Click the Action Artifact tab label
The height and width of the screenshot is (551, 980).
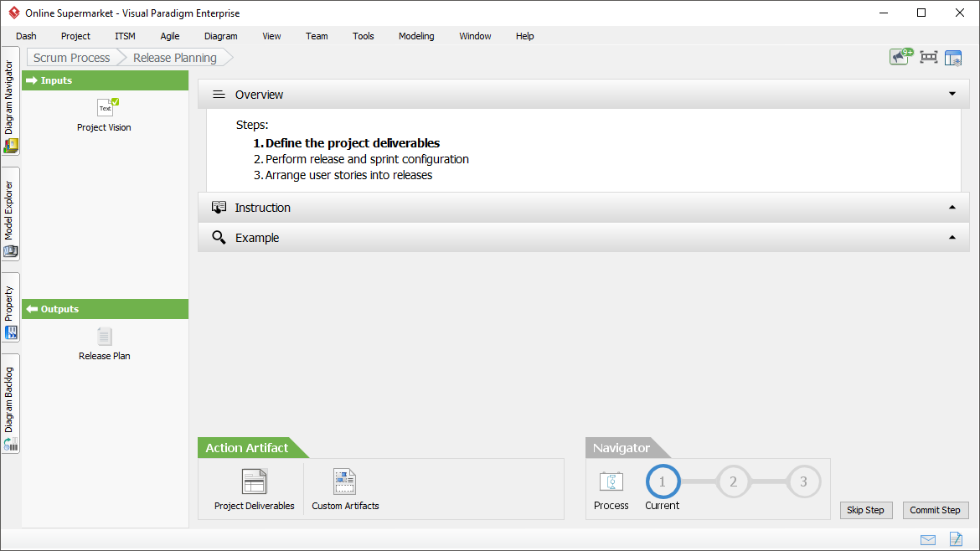click(x=247, y=448)
